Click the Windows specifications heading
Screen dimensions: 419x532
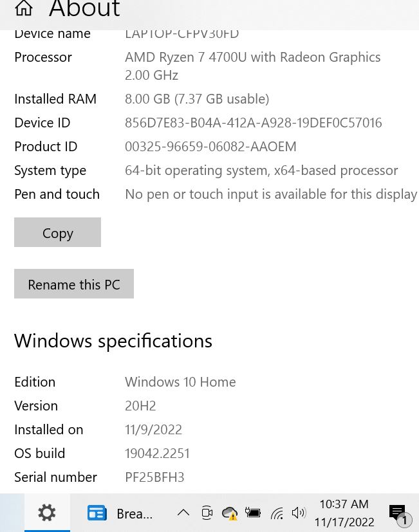coord(113,341)
